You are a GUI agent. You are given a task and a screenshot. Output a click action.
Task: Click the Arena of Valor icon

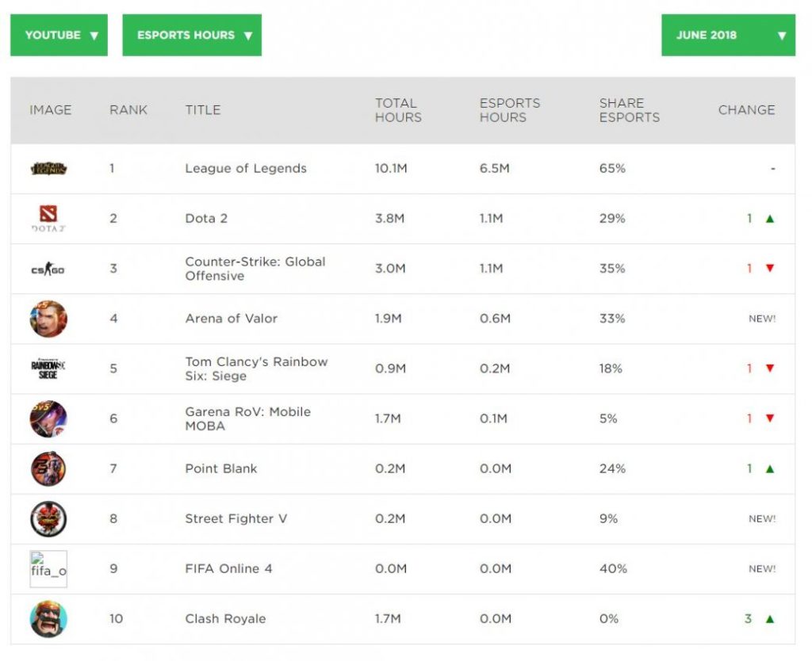48,319
